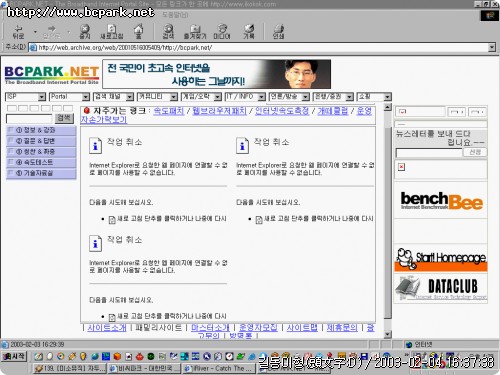Reload the page with 새로고침 icon
Screen dimensions: 500x375
pyautogui.click(x=112, y=32)
